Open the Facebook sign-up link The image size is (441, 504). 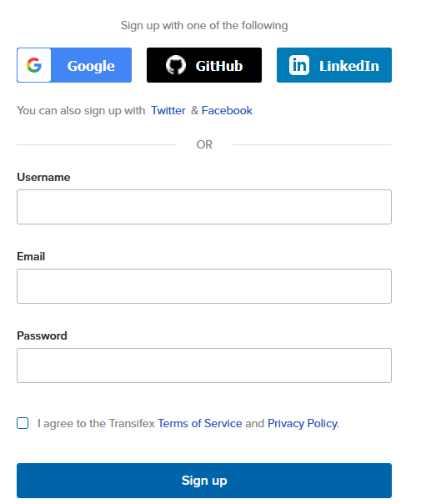227,111
